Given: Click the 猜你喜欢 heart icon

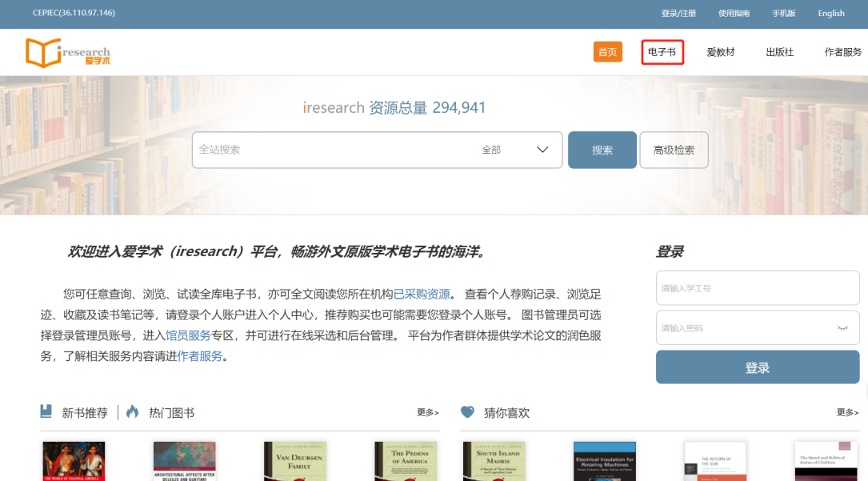Looking at the screenshot, I should pos(468,412).
